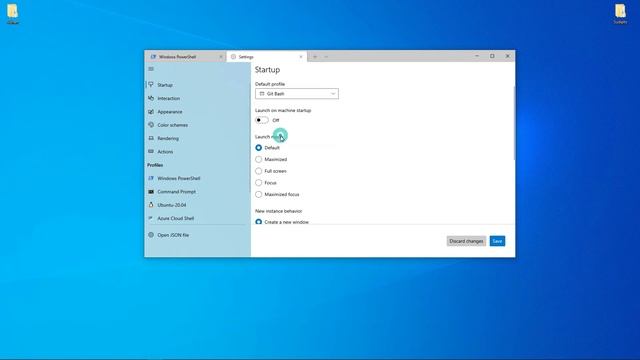Screen dimensions: 640x360
Task: Click the Interaction sidebar icon
Action: pyautogui.click(x=151, y=98)
